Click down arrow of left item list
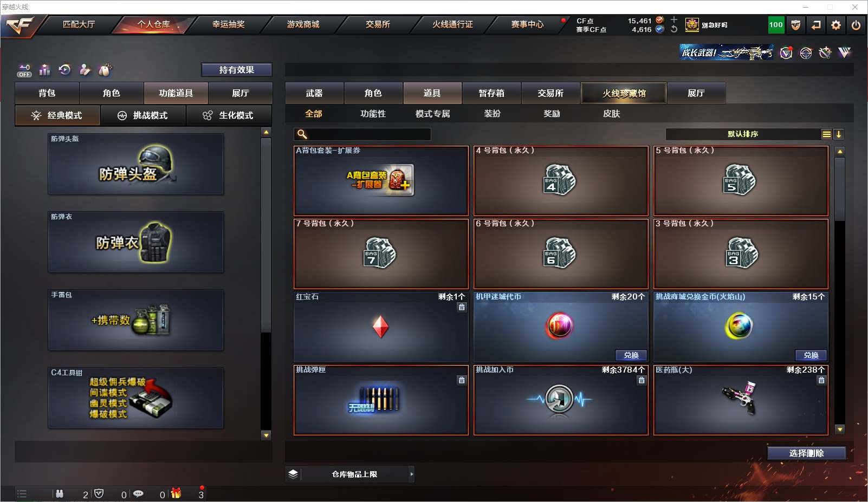868x502 pixels. tap(266, 435)
